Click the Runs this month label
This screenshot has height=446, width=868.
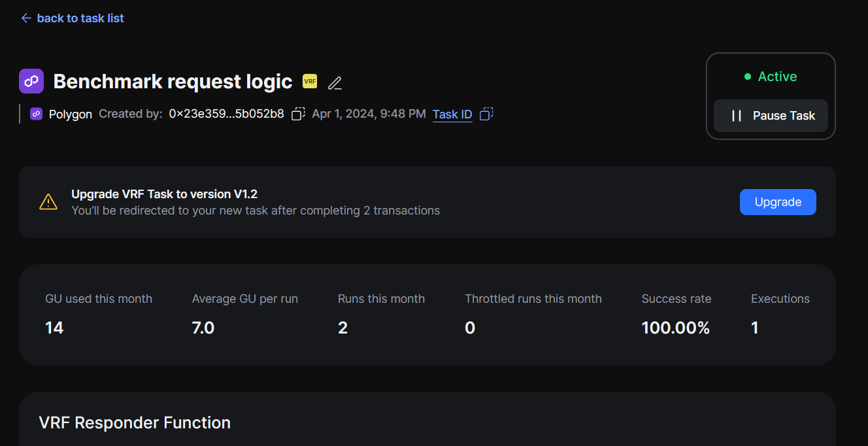381,299
